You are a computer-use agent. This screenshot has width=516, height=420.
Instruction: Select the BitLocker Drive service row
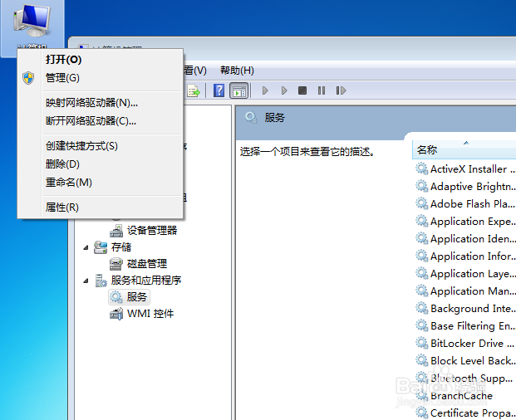(x=465, y=343)
